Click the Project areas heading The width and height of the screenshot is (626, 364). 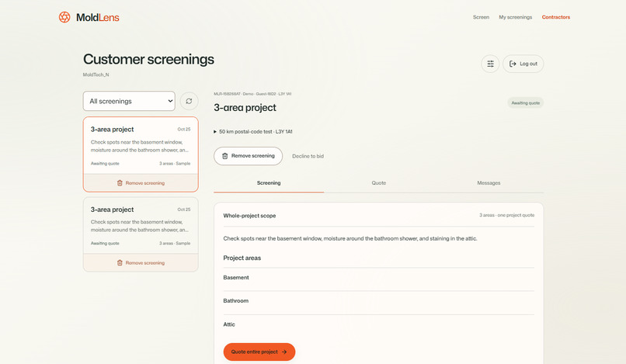[x=242, y=258]
